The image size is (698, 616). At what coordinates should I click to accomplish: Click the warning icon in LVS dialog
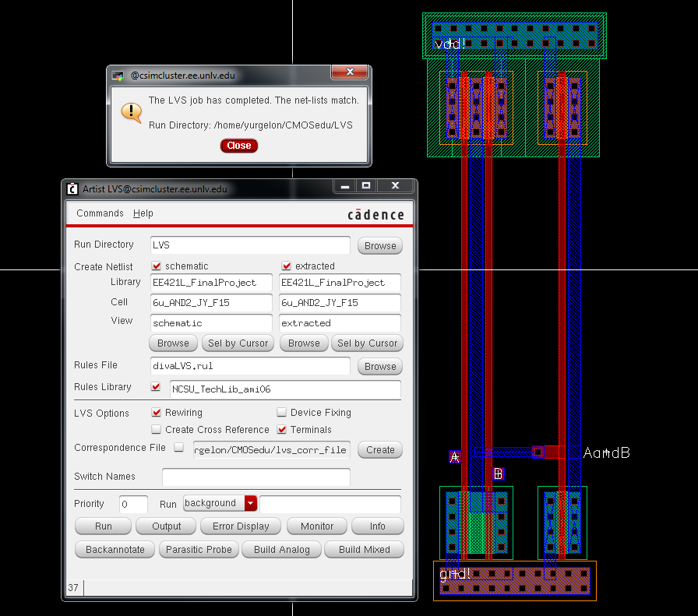pos(130,111)
